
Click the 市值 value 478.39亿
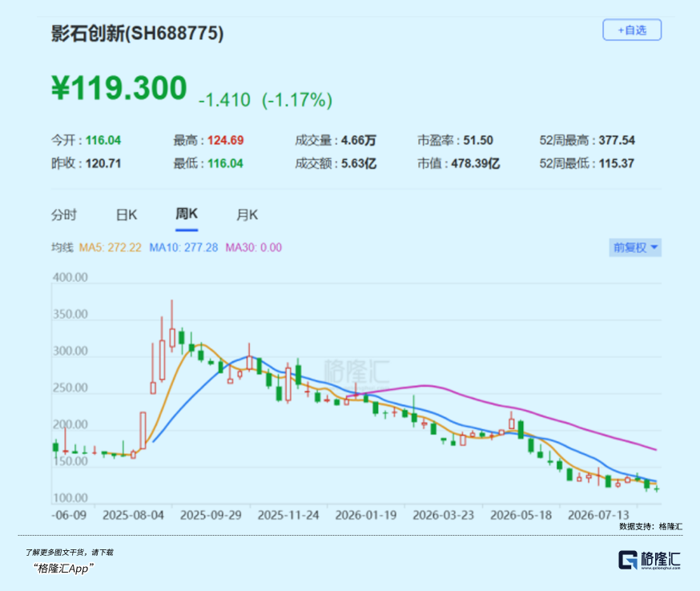coord(476,163)
